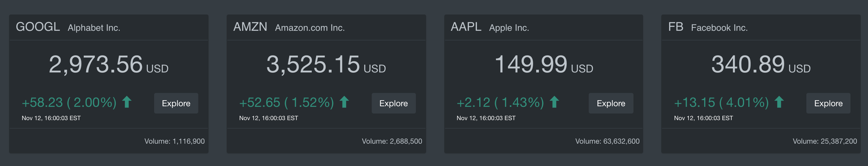
Task: Click the 340.89 USD price
Action: pos(760,64)
